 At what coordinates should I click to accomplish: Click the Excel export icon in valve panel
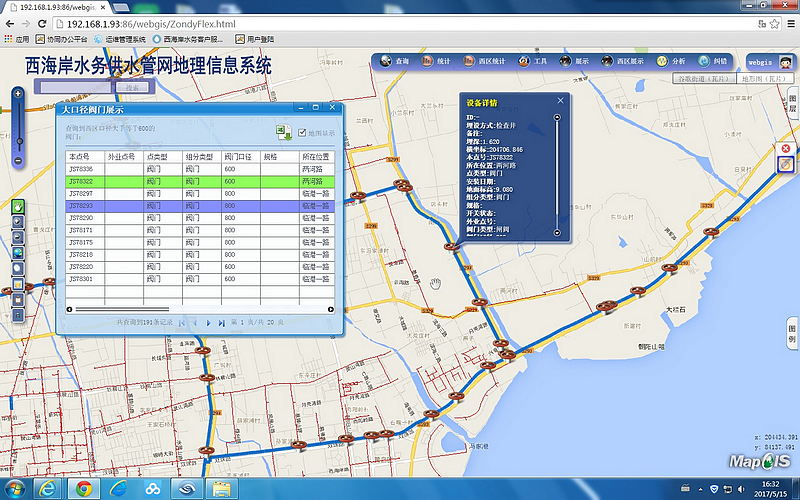[x=284, y=133]
